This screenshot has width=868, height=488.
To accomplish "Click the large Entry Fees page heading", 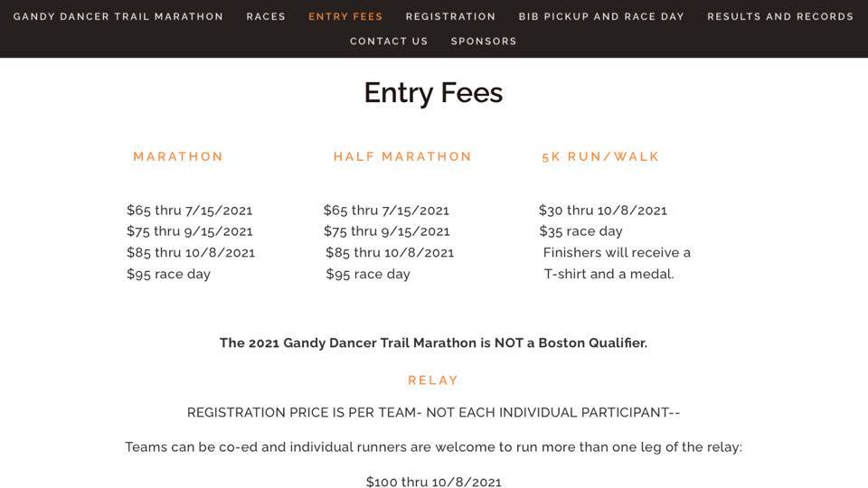I will coord(433,92).
